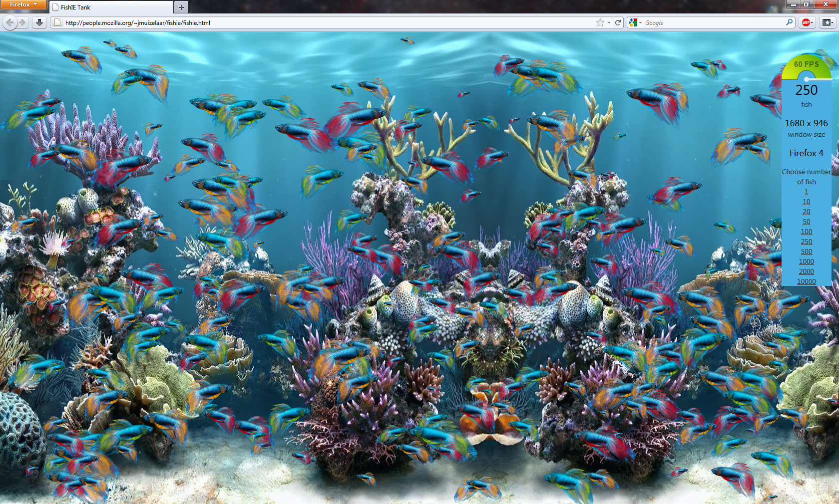
Task: Click the large '250' fish count readout
Action: click(806, 90)
